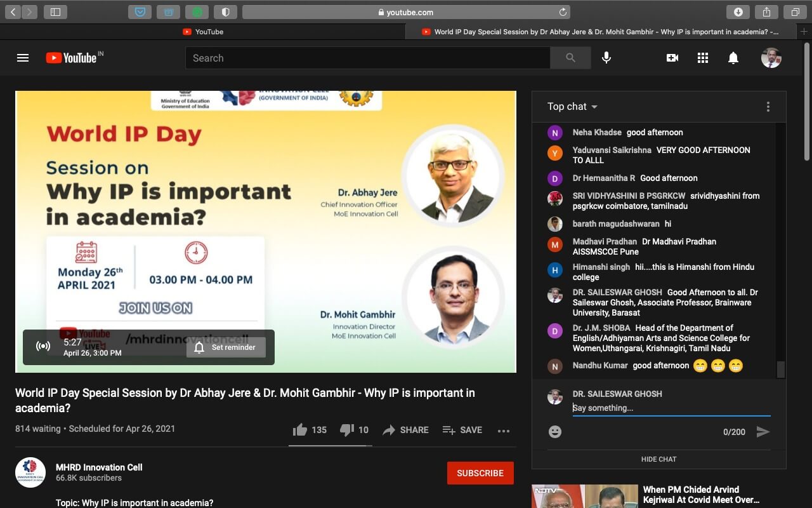Click the voice search microphone icon

[606, 58]
